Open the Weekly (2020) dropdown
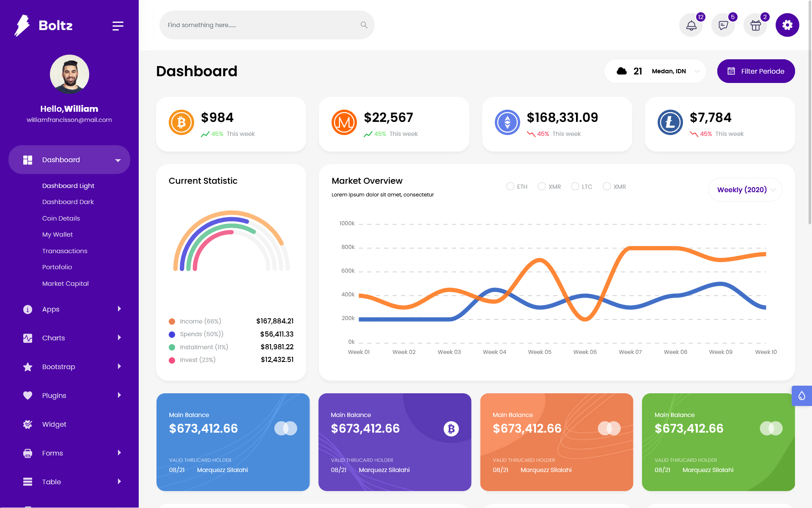 pyautogui.click(x=745, y=190)
